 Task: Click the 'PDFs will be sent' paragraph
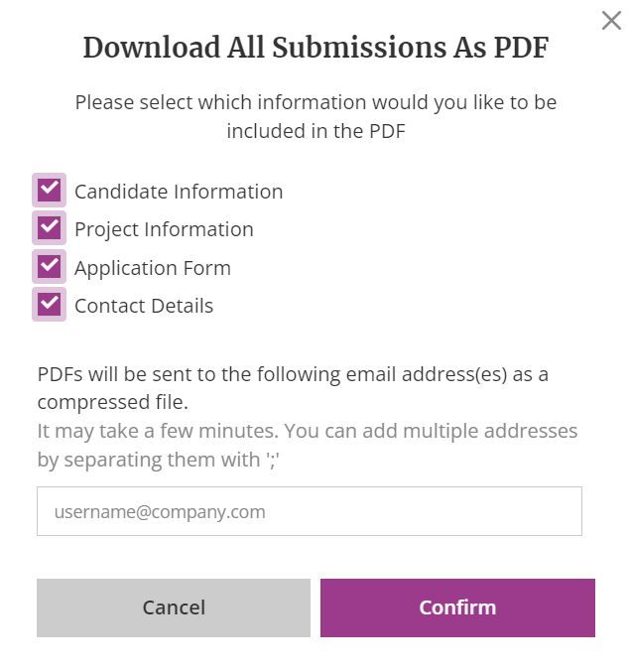point(293,388)
